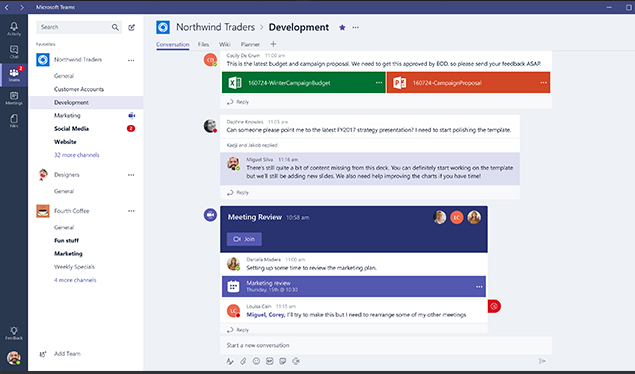Select the Social Media channel
The image size is (635, 374).
pos(71,129)
